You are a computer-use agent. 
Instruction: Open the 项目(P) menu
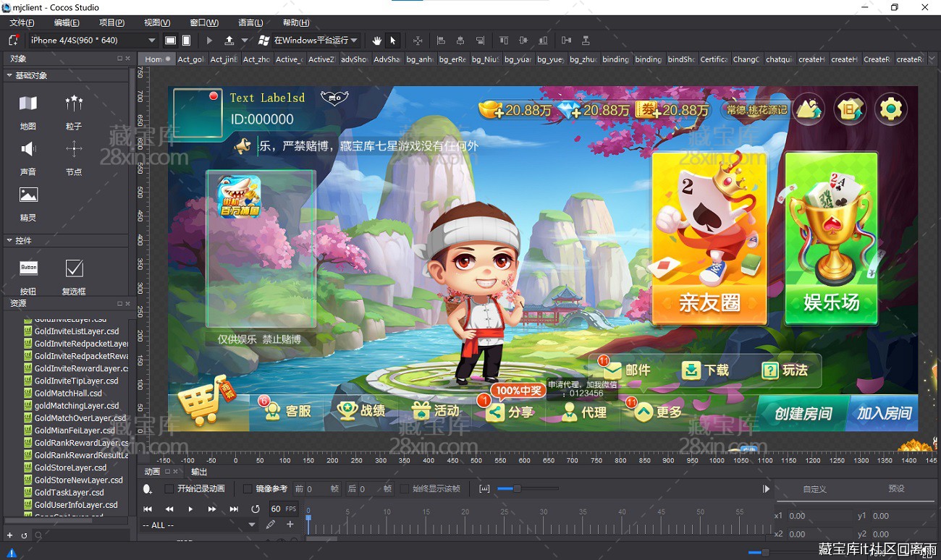click(x=111, y=23)
